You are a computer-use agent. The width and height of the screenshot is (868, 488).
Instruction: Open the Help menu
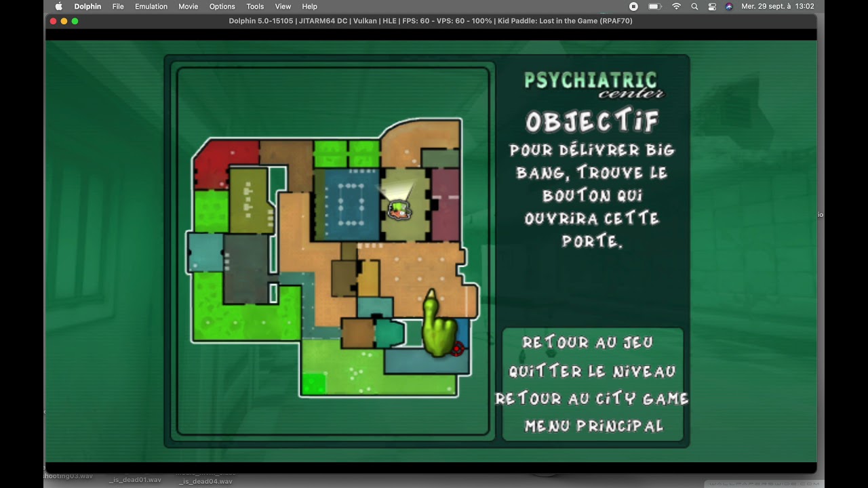pos(309,6)
